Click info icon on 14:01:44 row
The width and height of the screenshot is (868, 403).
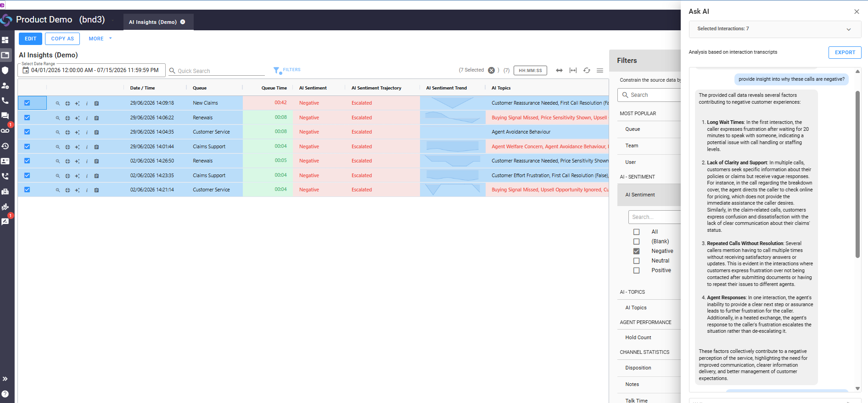tap(87, 147)
